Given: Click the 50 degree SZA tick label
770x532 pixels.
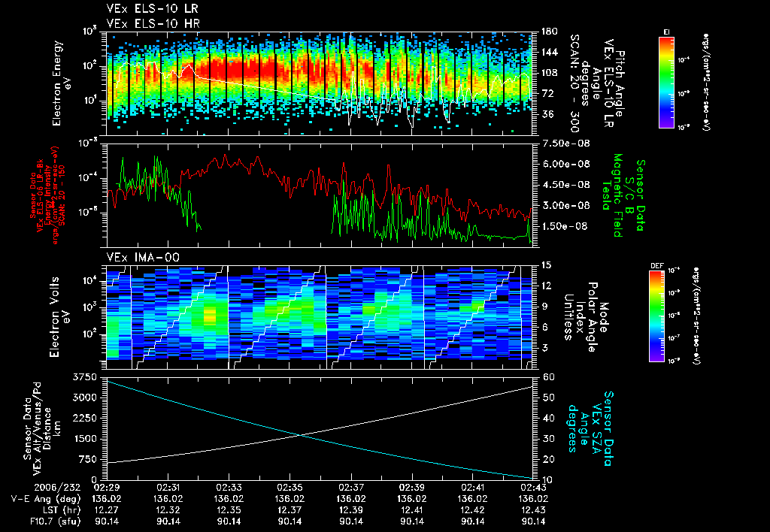Looking at the screenshot, I should (x=548, y=397).
